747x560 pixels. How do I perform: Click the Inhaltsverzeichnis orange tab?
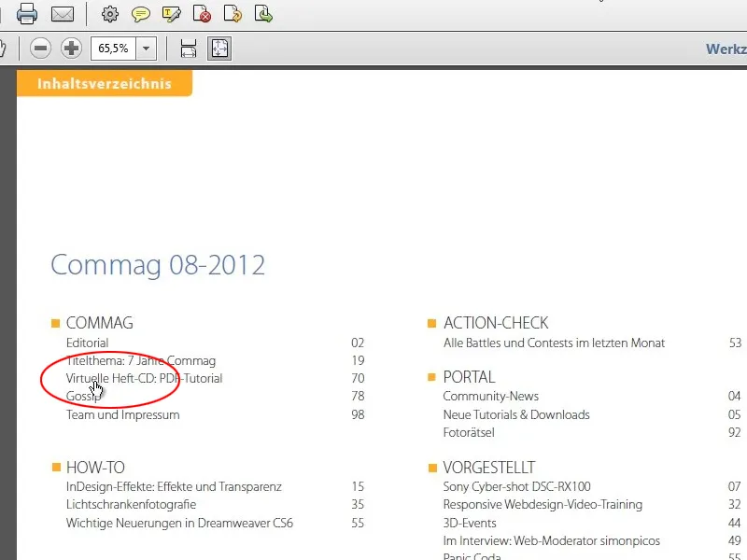pyautogui.click(x=105, y=83)
